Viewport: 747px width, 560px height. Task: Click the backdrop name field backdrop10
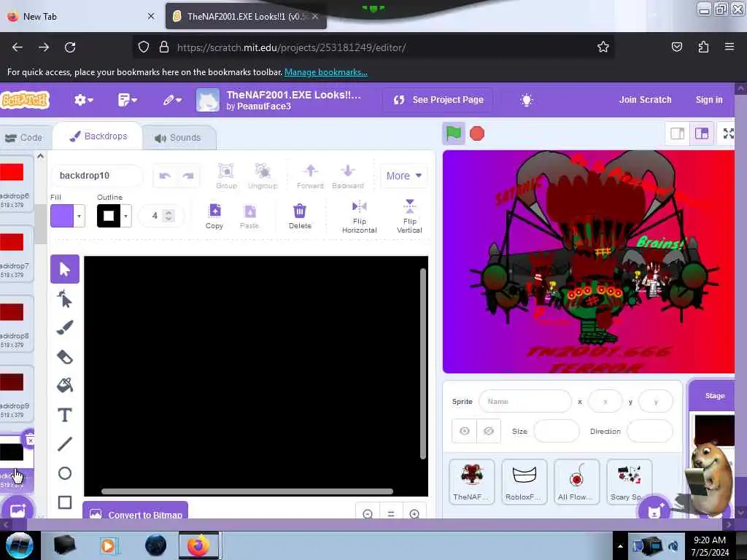point(96,176)
